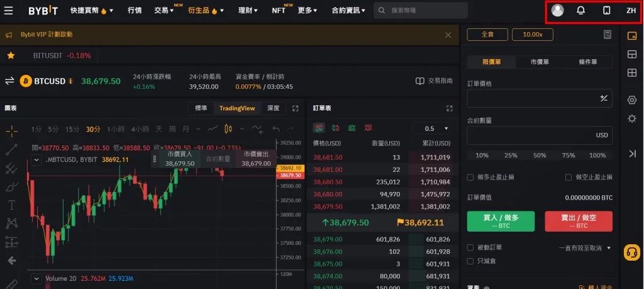Check the 只減倉 option
This screenshot has width=644, height=289.
pos(470,261)
